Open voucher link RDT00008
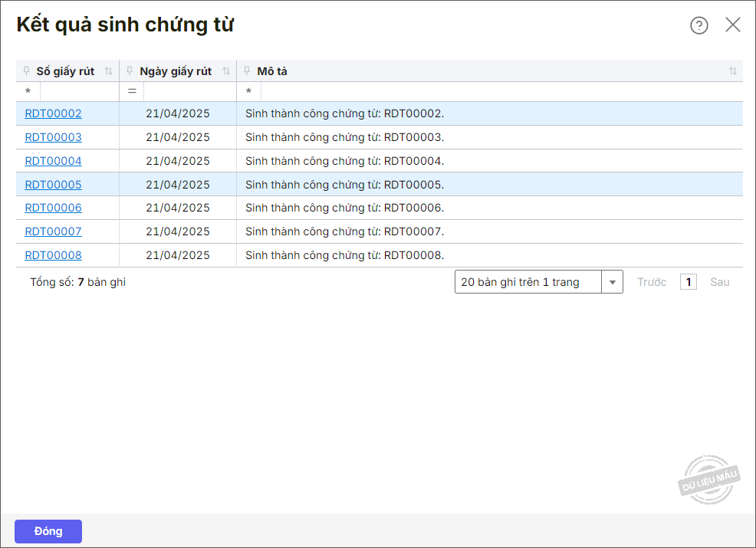This screenshot has width=756, height=548. pos(53,255)
